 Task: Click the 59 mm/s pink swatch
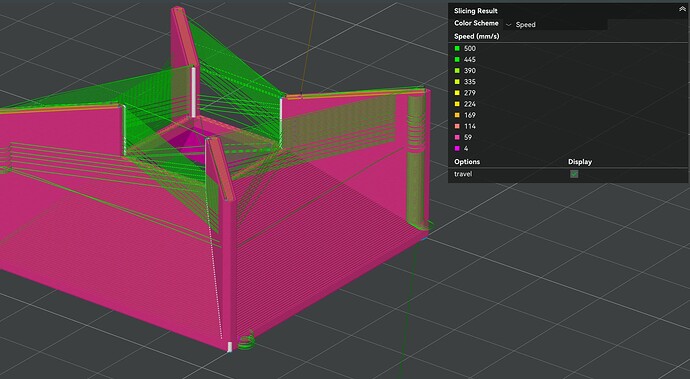(457, 137)
